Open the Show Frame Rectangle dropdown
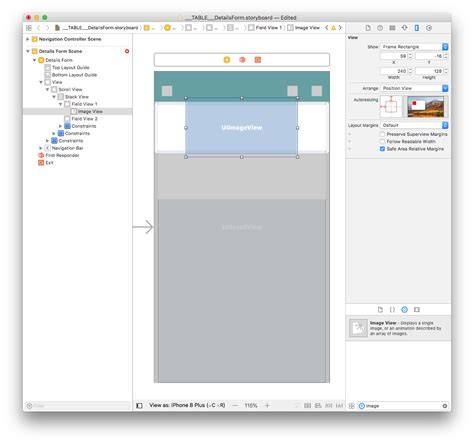 click(x=414, y=47)
